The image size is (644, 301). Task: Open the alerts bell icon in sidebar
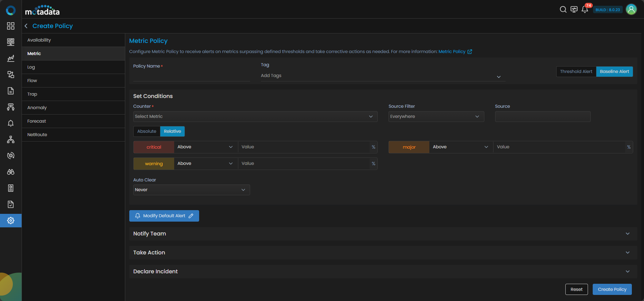coord(11,123)
